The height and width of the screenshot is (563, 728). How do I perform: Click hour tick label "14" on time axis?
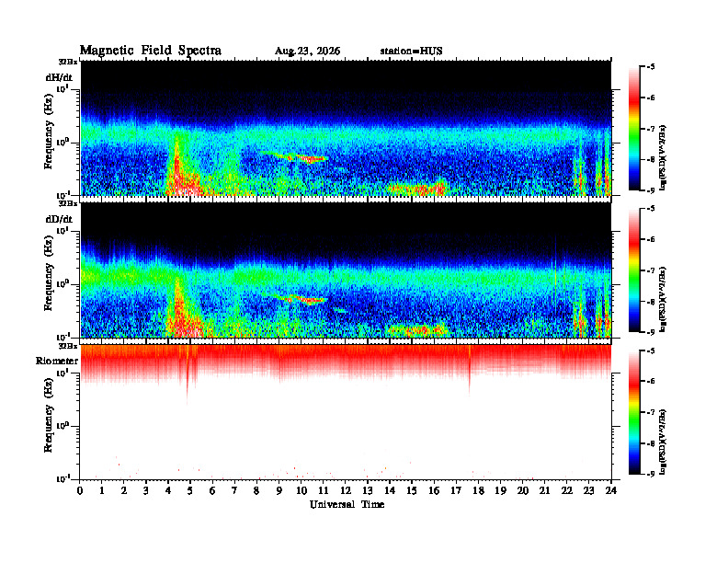tap(390, 491)
